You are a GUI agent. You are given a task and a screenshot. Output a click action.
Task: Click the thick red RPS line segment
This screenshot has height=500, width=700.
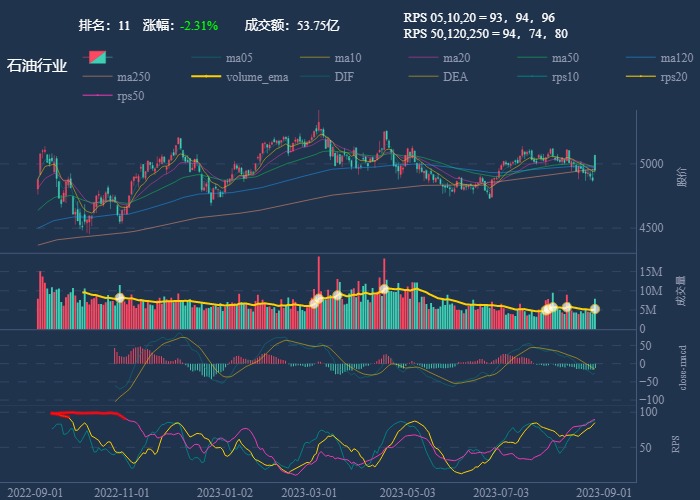pos(90,413)
